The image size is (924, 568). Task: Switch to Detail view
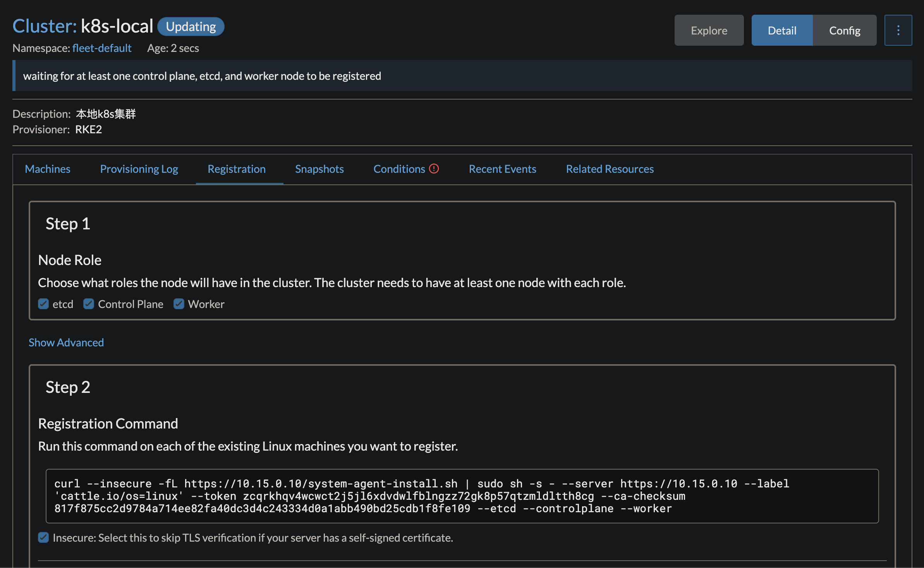[x=782, y=30]
